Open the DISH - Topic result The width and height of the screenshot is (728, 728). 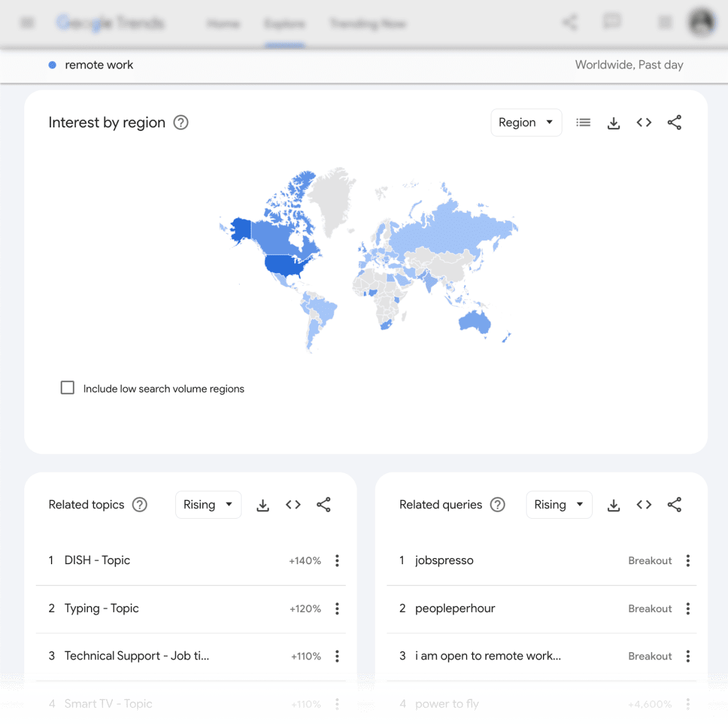pyautogui.click(x=98, y=561)
